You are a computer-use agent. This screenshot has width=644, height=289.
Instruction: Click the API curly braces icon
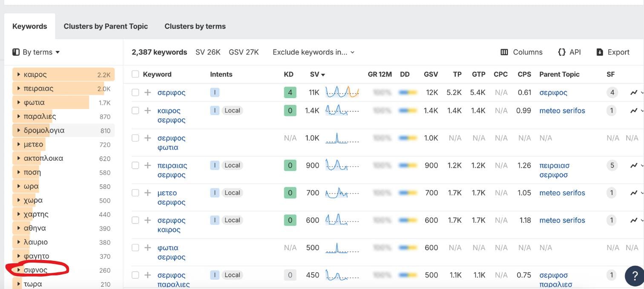click(x=561, y=52)
